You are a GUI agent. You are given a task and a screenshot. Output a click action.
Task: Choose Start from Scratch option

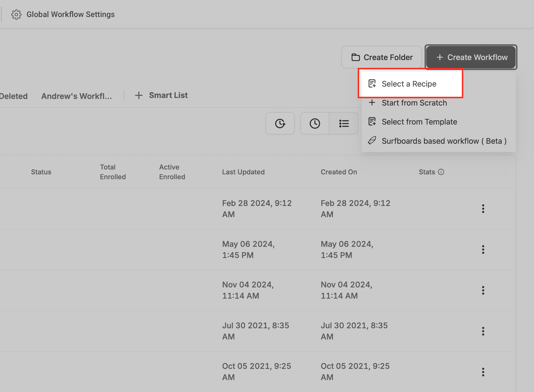(414, 103)
